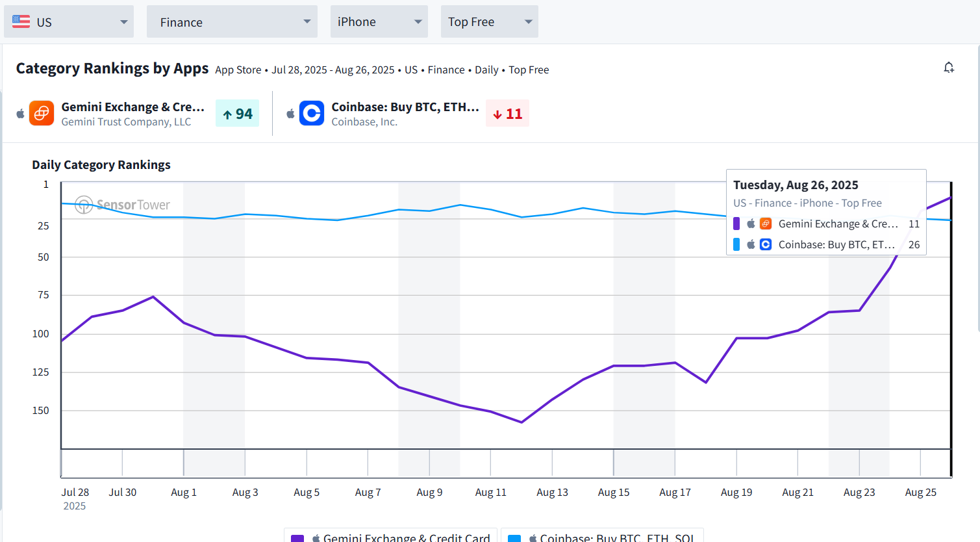Click the Coinbase, Inc. publisher name
Screen dimensions: 980x542
(364, 122)
